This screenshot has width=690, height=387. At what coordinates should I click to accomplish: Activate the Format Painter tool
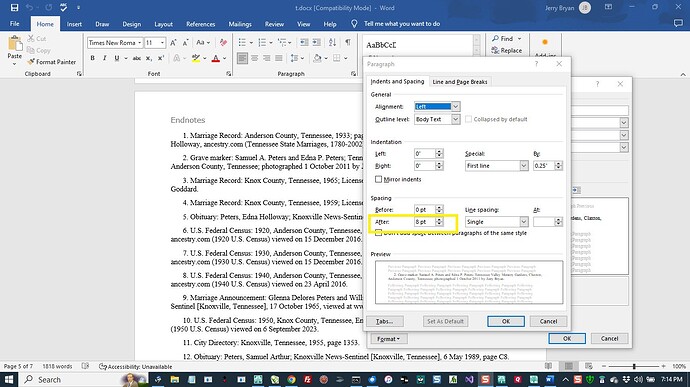[51, 62]
